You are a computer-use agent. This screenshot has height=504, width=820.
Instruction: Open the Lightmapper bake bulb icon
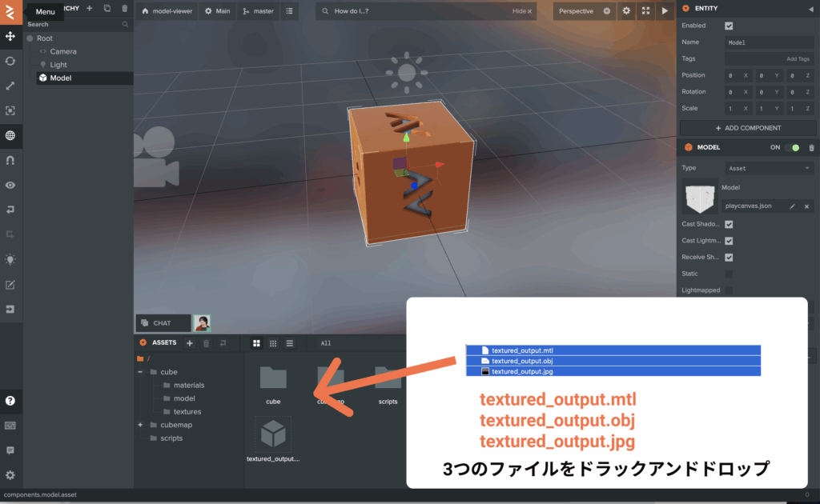[x=10, y=259]
